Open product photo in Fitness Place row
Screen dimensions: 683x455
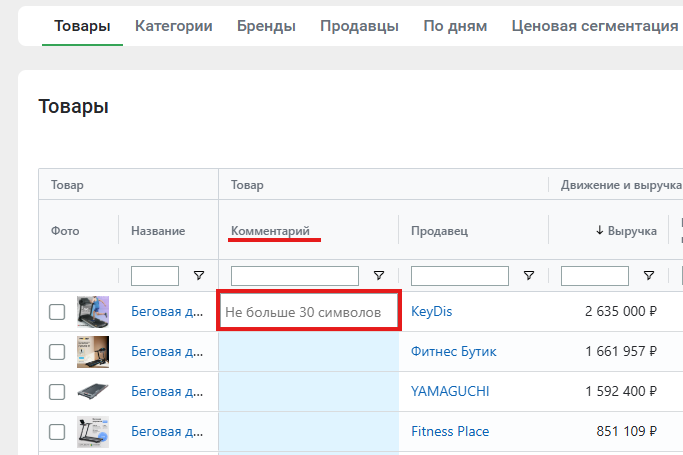coord(93,432)
